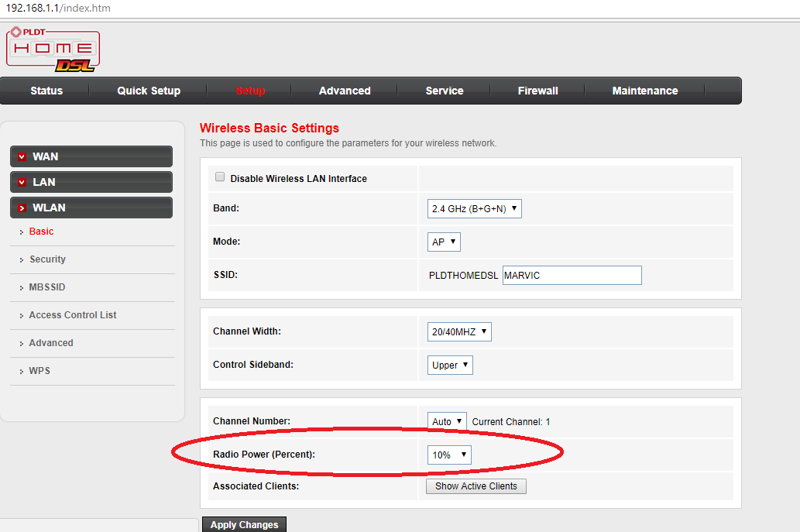Open the Basic WLAN page

pos(41,232)
